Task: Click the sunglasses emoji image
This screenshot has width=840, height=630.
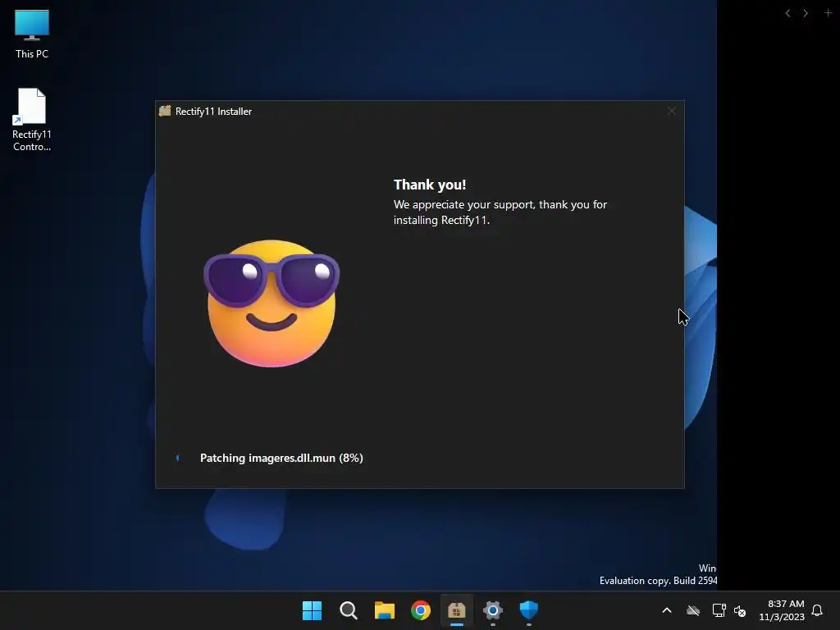Action: point(271,304)
